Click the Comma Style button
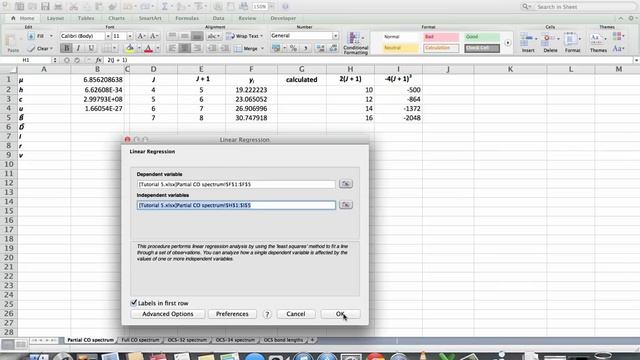This screenshot has width=640, height=360. [x=306, y=48]
